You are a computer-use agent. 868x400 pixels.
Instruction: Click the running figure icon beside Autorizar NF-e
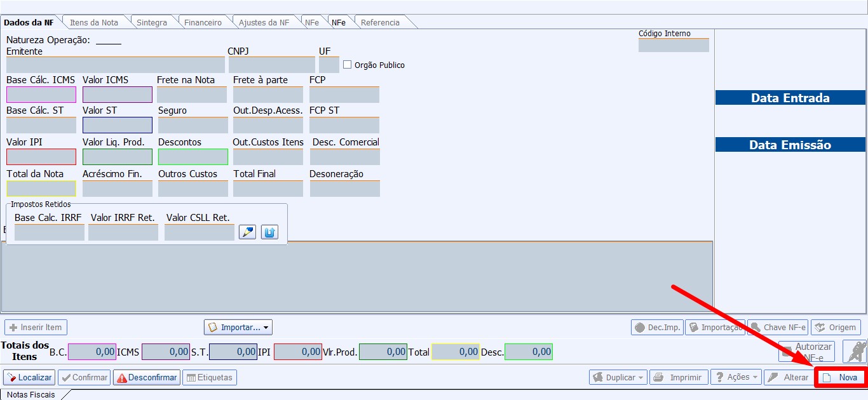pos(854,351)
